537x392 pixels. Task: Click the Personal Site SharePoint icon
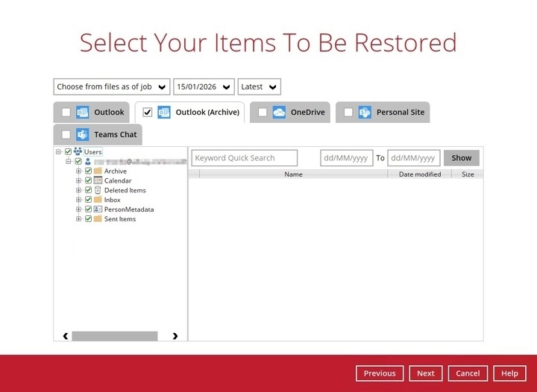[365, 113]
